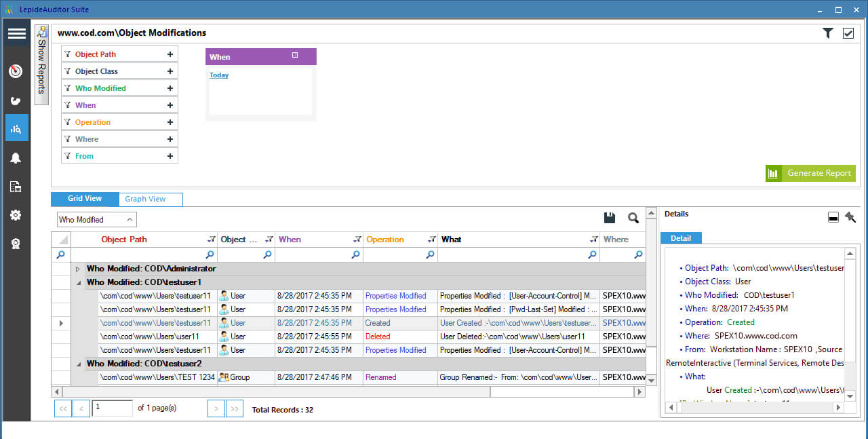Screen dimensions: 868x439
Task: Open the reports document icon in sidebar
Action: 16,186
